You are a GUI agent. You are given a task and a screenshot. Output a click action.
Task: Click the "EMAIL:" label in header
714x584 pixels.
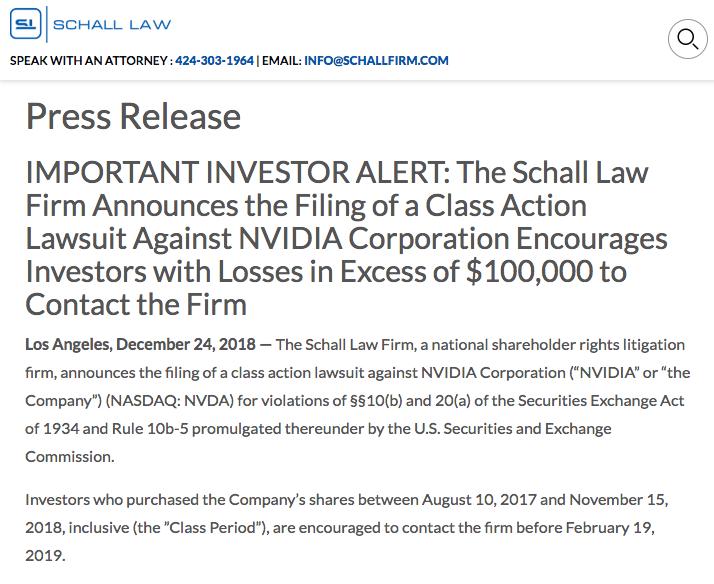coord(282,60)
